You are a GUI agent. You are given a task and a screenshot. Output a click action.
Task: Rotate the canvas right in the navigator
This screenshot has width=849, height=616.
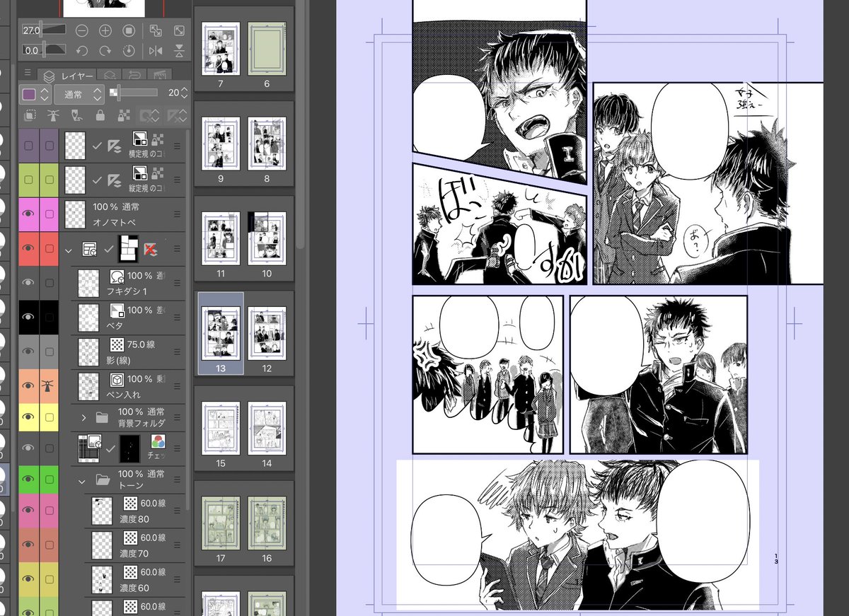coord(105,51)
